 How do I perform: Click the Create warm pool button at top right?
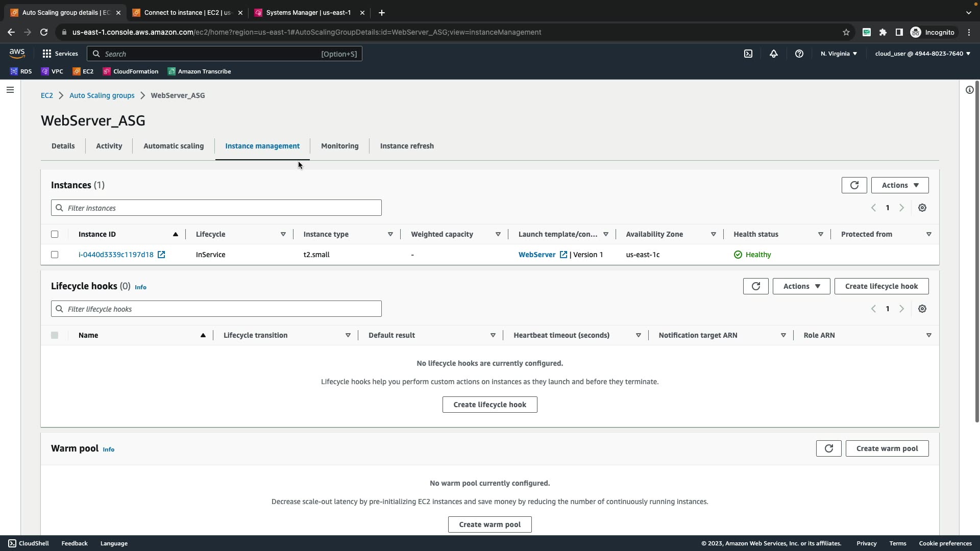click(x=887, y=448)
